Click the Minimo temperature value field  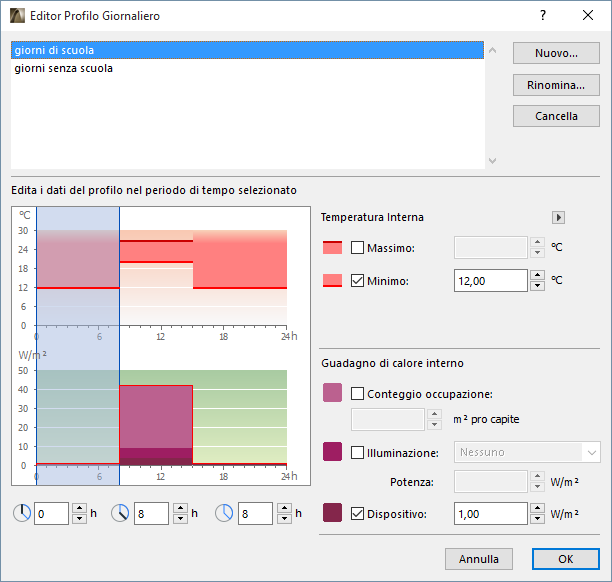(x=491, y=281)
